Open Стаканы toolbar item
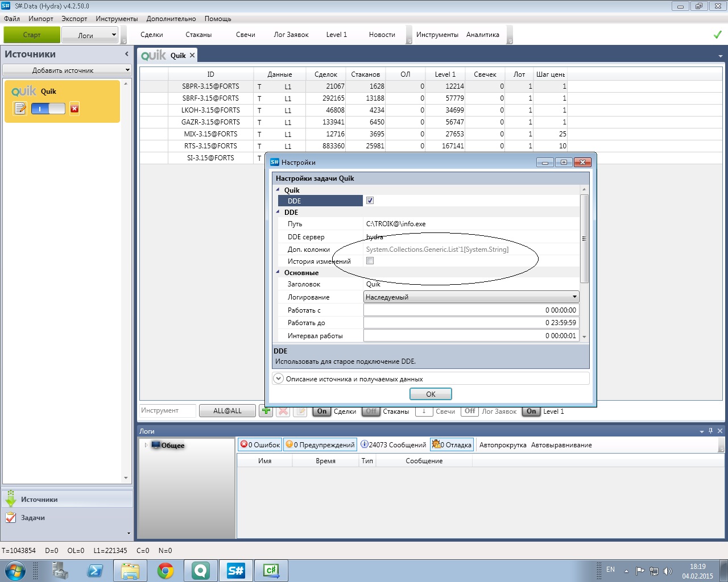728x582 pixels. pos(198,35)
